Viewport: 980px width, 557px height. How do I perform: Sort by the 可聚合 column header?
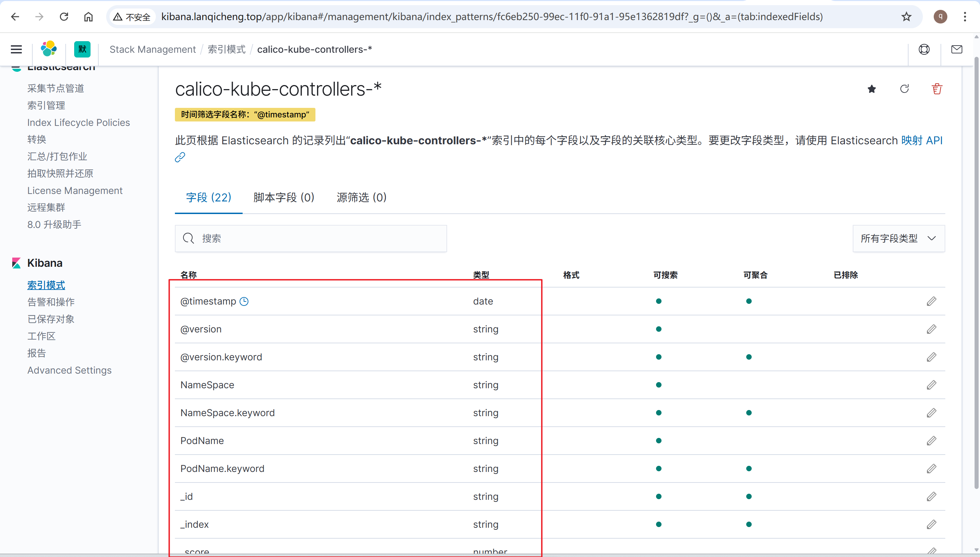pyautogui.click(x=755, y=275)
